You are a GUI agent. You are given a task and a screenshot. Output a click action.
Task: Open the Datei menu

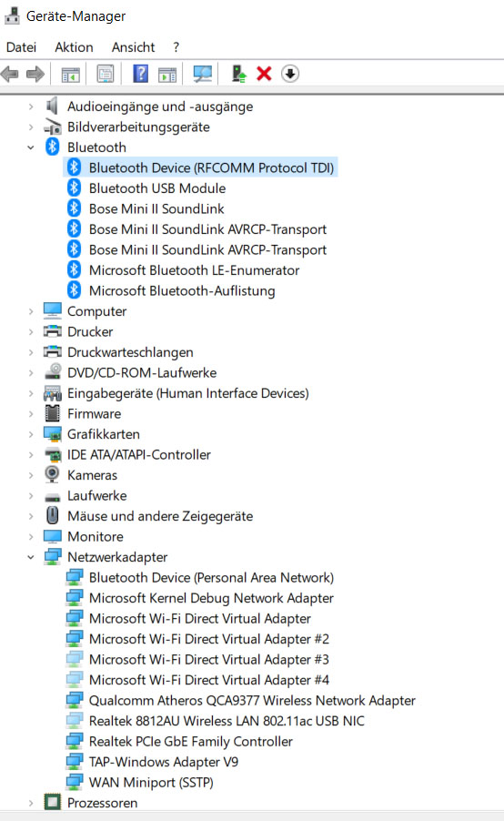tap(22, 47)
